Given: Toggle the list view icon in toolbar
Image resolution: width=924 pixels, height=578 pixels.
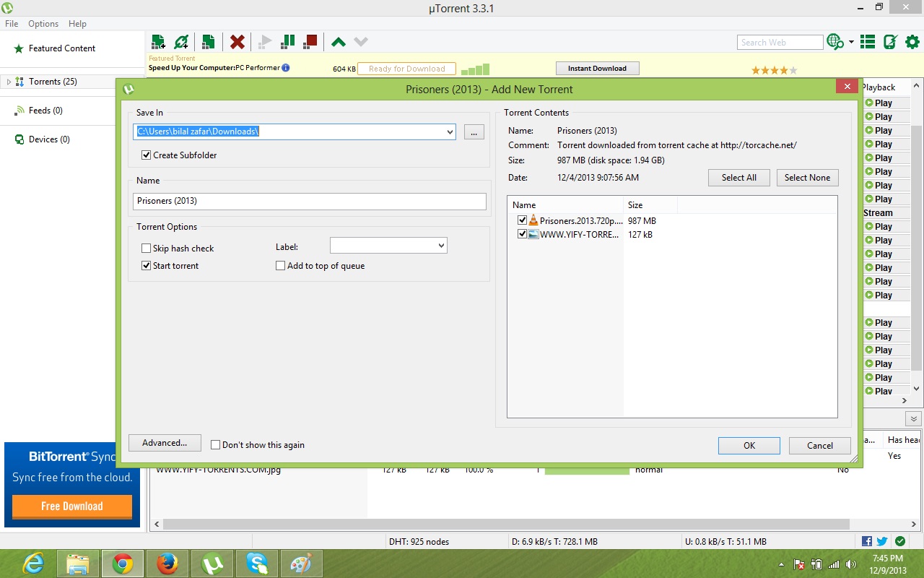Looking at the screenshot, I should tap(868, 42).
